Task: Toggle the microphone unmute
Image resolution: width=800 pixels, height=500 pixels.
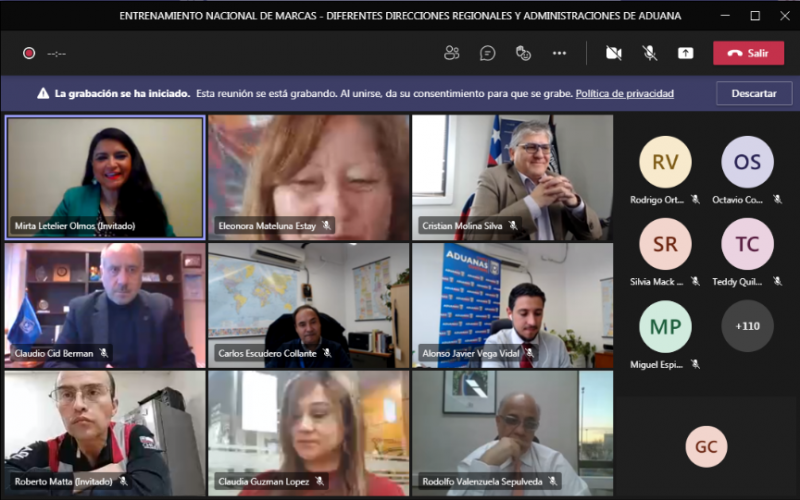Action: (649, 53)
